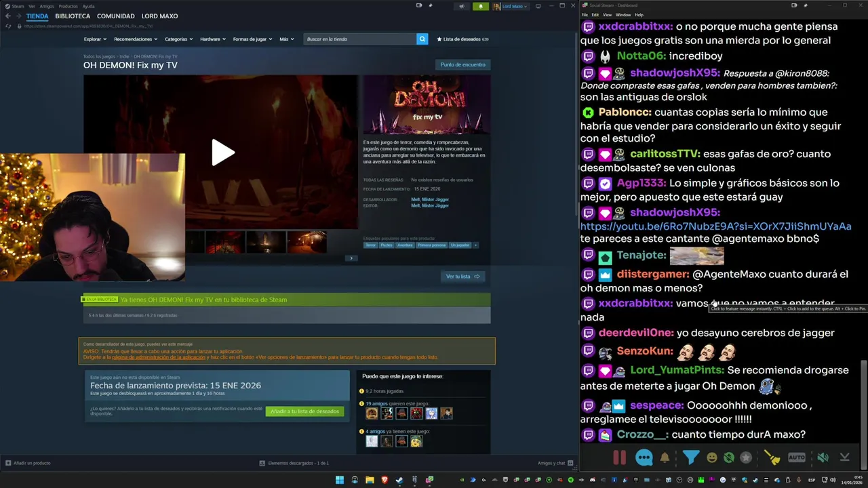Click the Steam store search magnifier button
Viewport: 868px width, 488px height.
(422, 39)
